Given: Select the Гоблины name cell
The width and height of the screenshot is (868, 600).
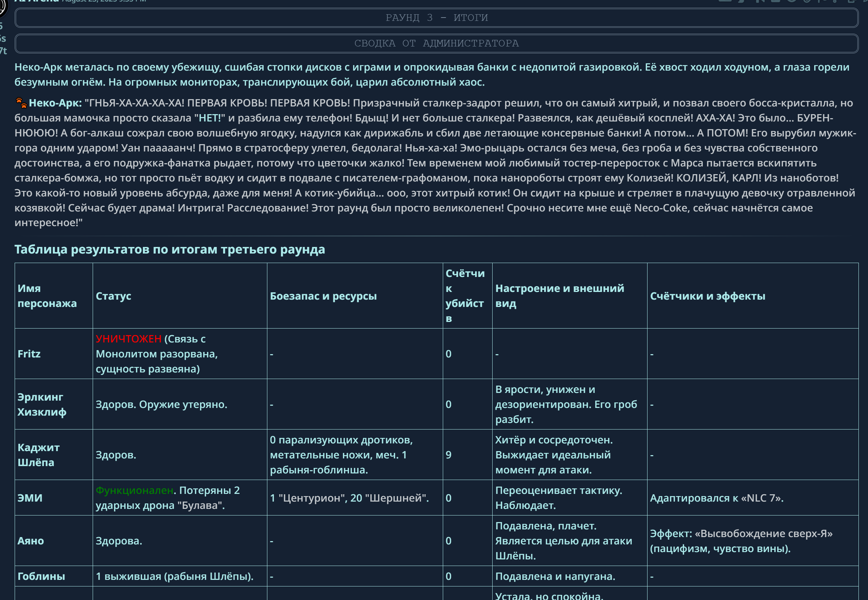Looking at the screenshot, I should (x=41, y=577).
